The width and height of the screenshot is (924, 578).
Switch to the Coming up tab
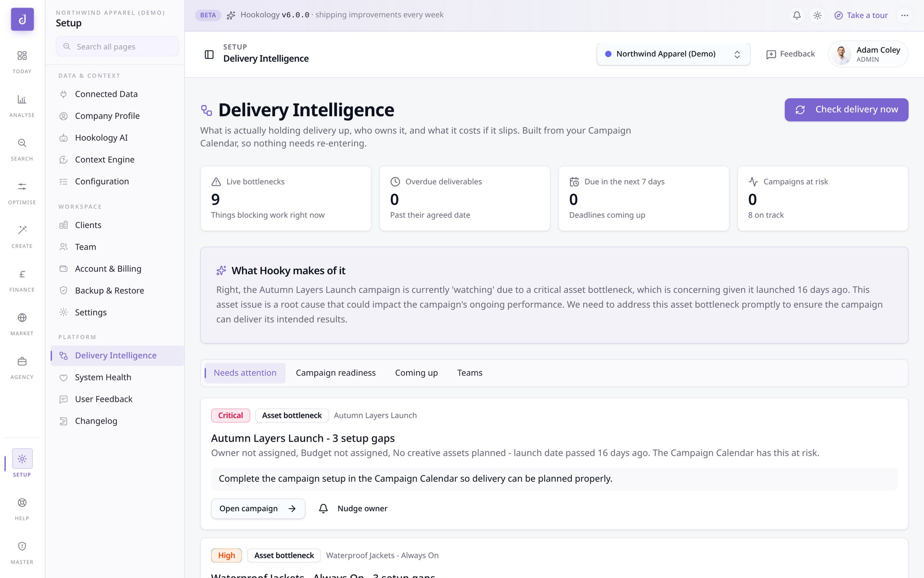(416, 373)
